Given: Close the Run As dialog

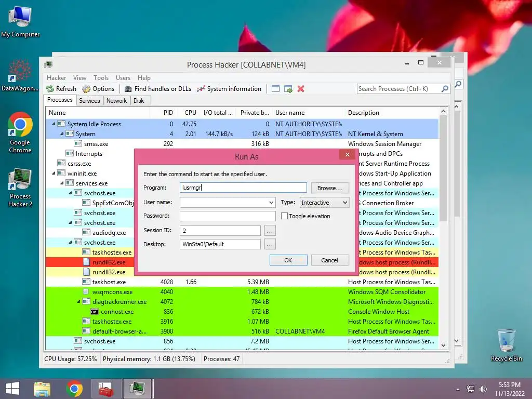Looking at the screenshot, I should (x=347, y=155).
